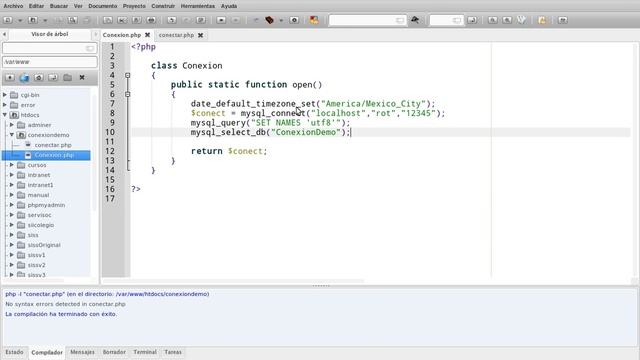Go up one directory in file browser

[x=10, y=78]
